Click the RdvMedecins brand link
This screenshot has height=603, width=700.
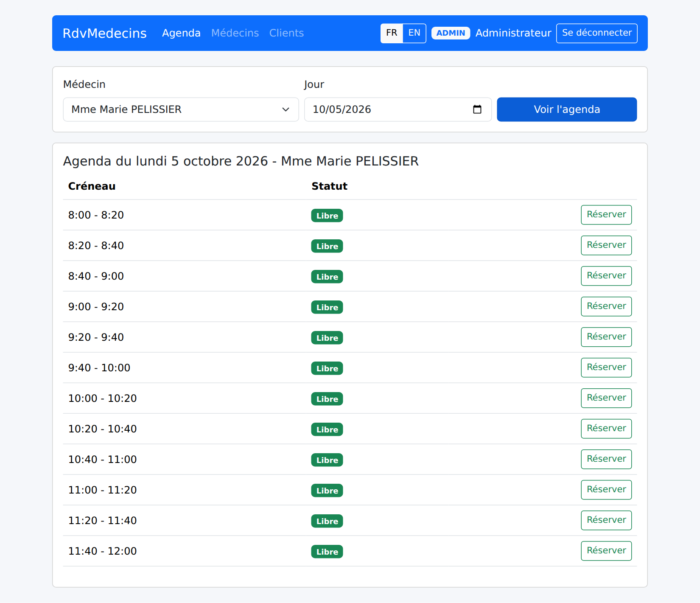pyautogui.click(x=104, y=33)
